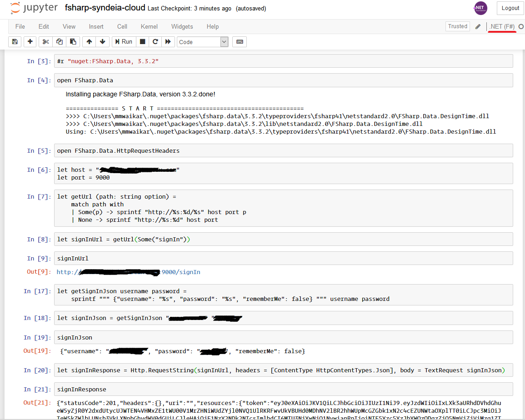Open the View menu
This screenshot has width=525, height=420.
click(x=69, y=26)
